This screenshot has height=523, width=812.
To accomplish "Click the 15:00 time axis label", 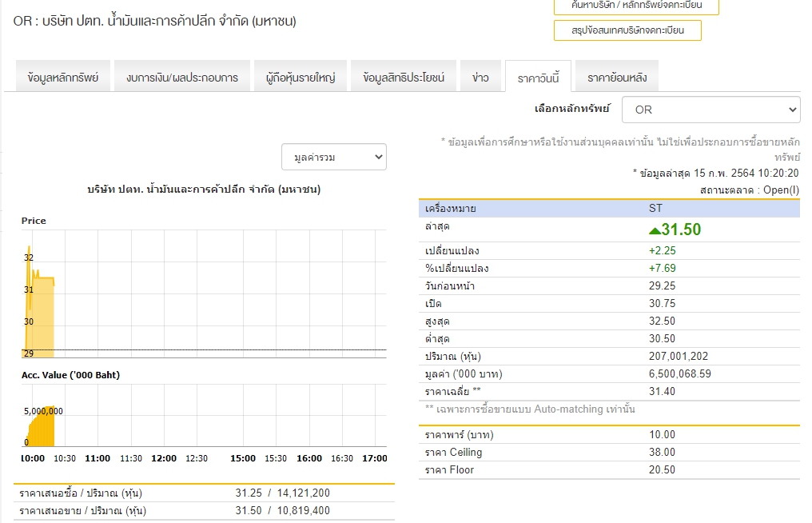I will [243, 458].
